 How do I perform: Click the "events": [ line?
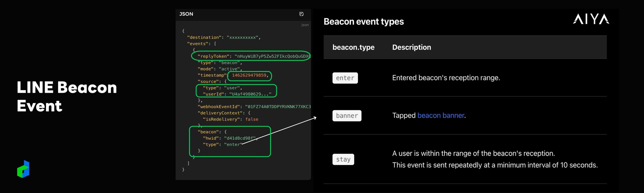pyautogui.click(x=202, y=44)
